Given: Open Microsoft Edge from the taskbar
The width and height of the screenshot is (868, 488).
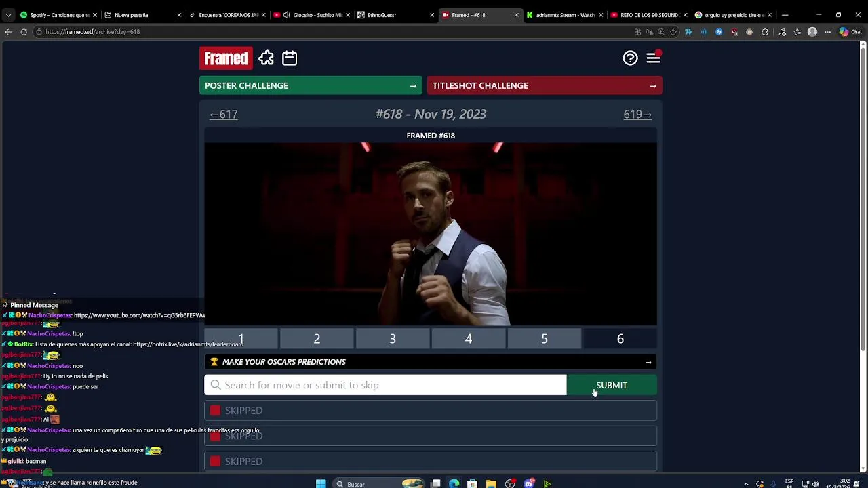Looking at the screenshot, I should coord(454,484).
